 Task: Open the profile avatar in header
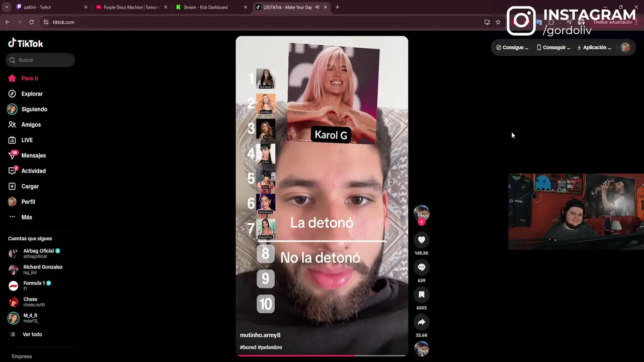click(625, 47)
